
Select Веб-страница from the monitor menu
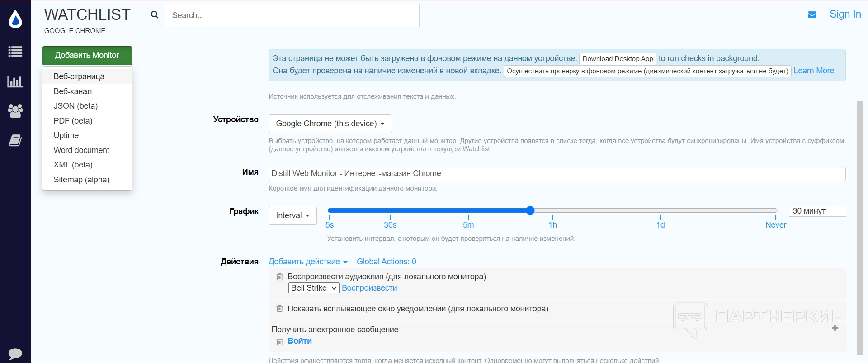pos(79,76)
